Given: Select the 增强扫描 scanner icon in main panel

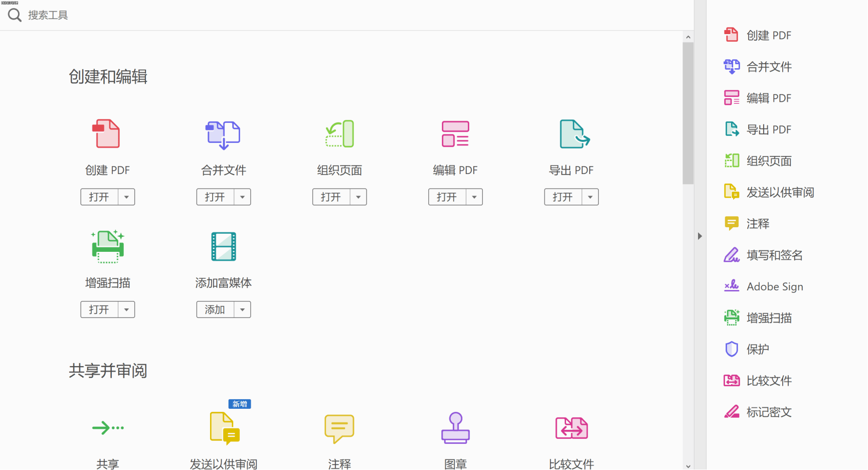Looking at the screenshot, I should pos(107,246).
